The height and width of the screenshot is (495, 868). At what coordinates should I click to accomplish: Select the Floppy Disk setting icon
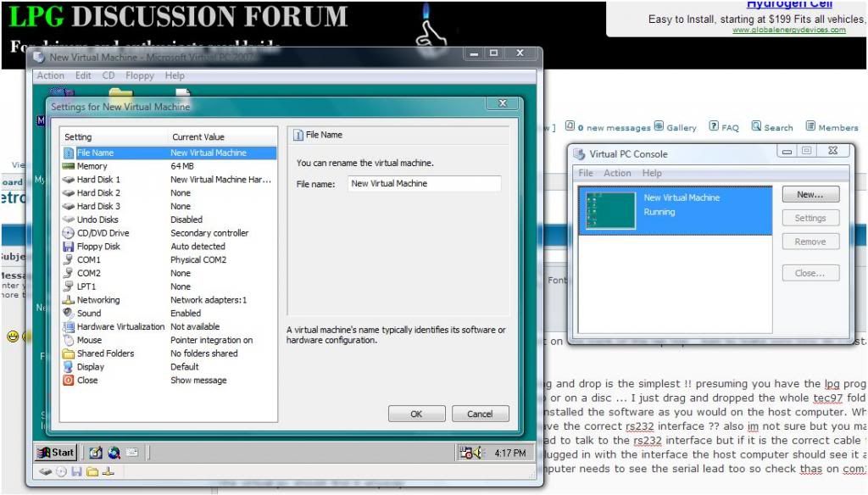69,247
